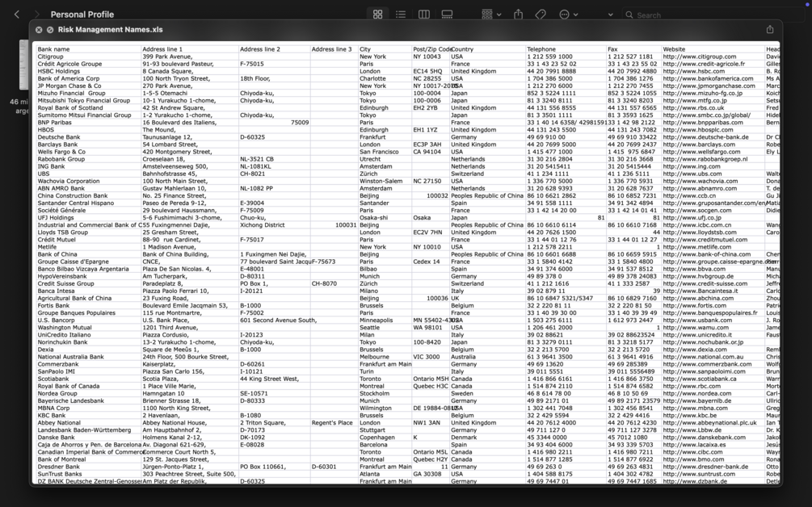Go forward in the Finder window
Screen dimensions: 812x507
click(x=36, y=15)
